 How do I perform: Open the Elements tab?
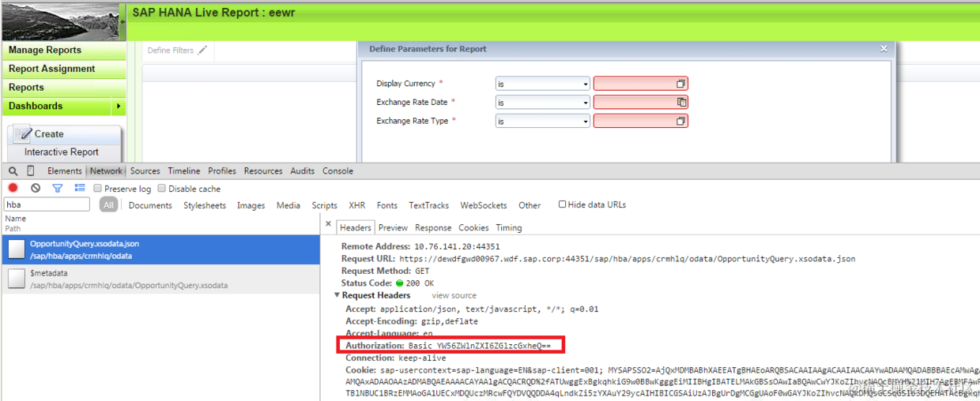(x=64, y=171)
